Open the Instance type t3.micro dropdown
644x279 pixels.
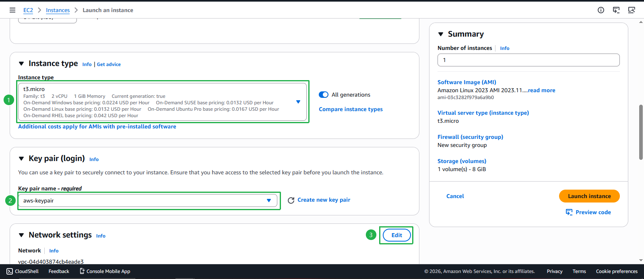tap(162, 102)
